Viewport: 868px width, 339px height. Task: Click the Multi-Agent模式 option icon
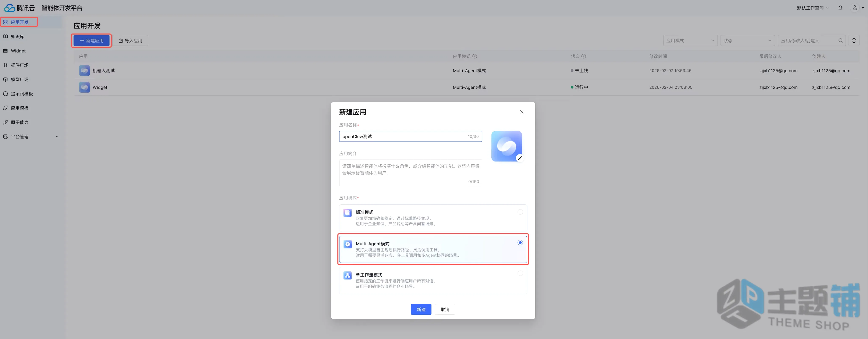347,244
